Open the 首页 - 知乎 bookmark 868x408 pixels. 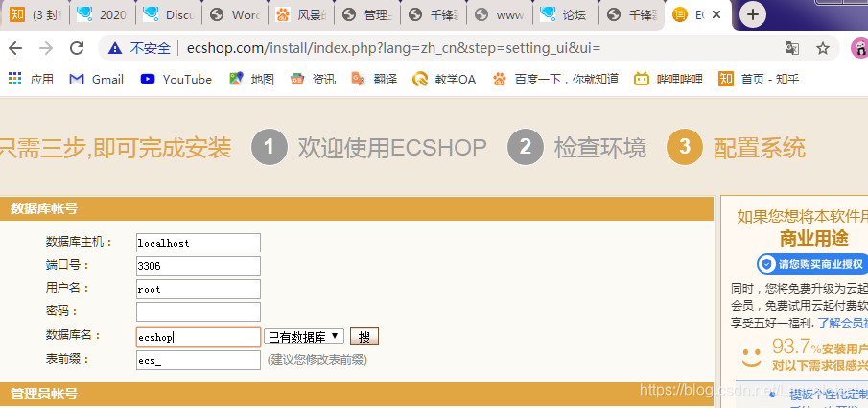[x=759, y=80]
